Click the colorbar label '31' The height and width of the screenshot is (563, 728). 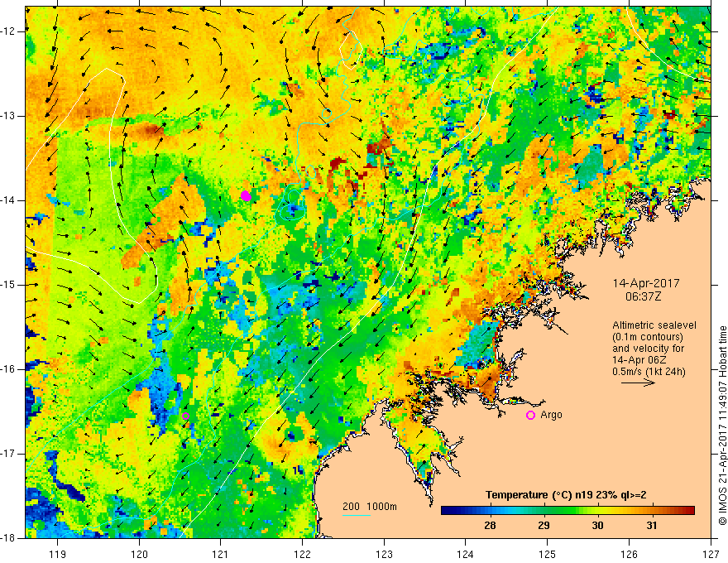652,526
